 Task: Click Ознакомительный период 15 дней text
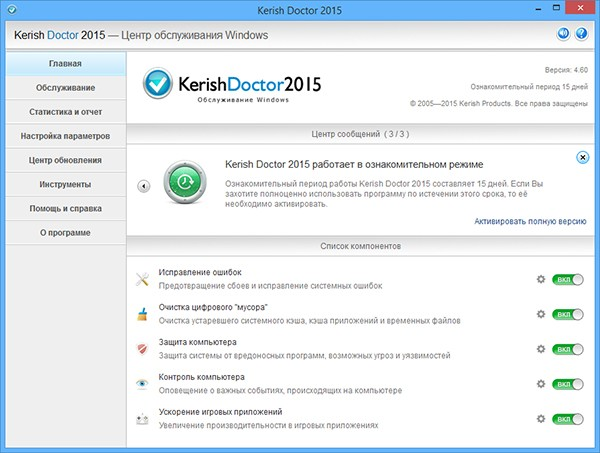click(529, 87)
